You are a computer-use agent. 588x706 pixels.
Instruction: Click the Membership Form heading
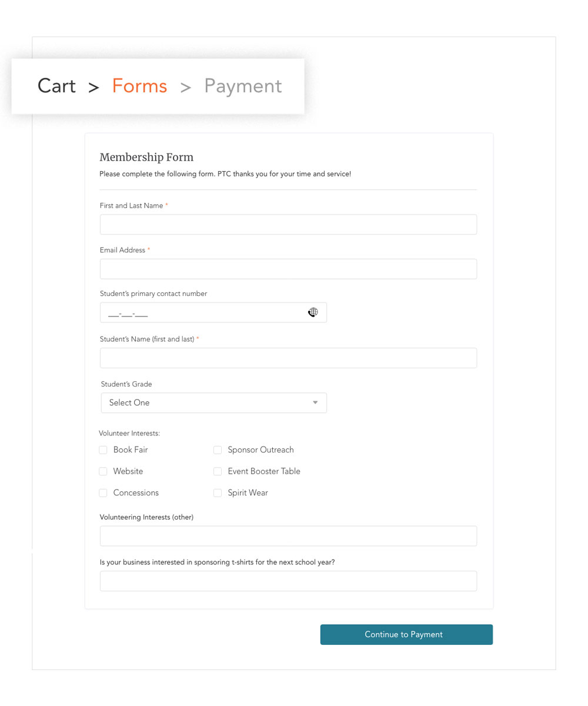tap(146, 157)
